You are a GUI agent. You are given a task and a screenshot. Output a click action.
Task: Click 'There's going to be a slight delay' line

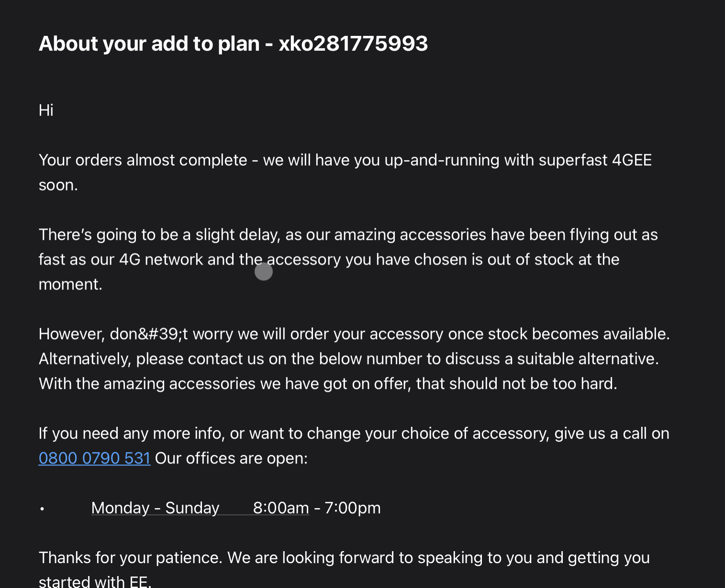click(348, 234)
